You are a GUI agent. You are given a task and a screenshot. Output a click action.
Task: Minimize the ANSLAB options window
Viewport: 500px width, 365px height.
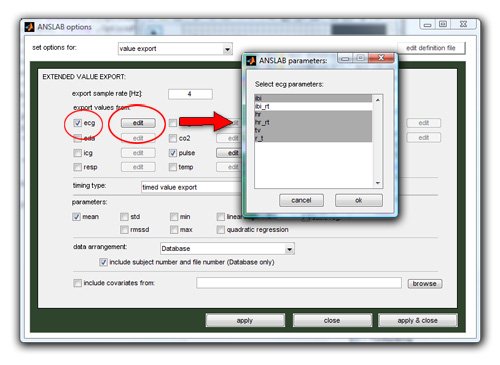pos(428,25)
